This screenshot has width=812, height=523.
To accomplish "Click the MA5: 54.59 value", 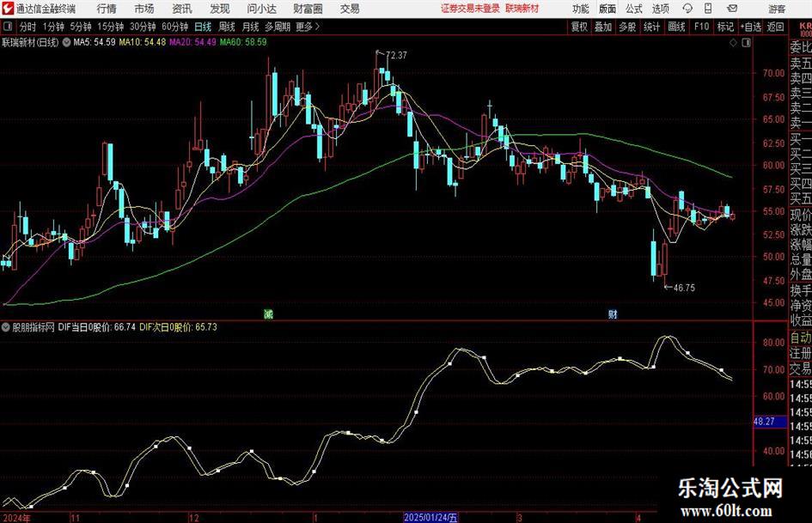I will coord(95,42).
